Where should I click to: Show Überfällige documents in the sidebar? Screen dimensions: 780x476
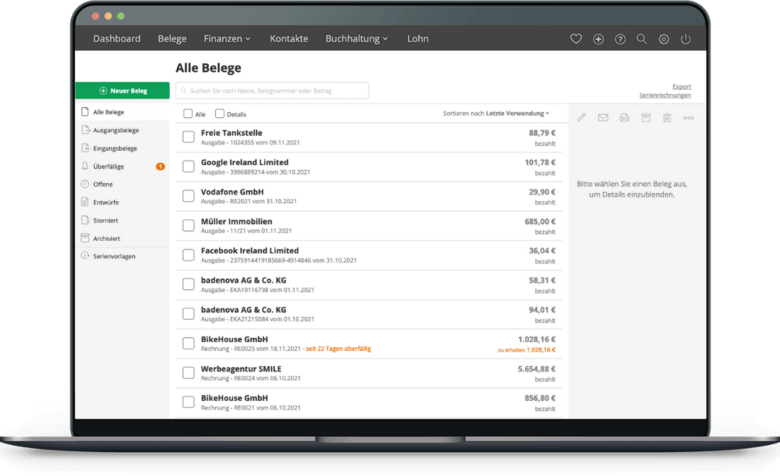tap(109, 166)
